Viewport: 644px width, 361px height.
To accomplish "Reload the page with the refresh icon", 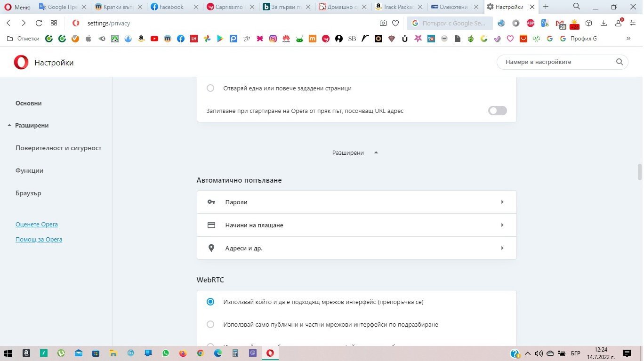I will click(x=39, y=23).
